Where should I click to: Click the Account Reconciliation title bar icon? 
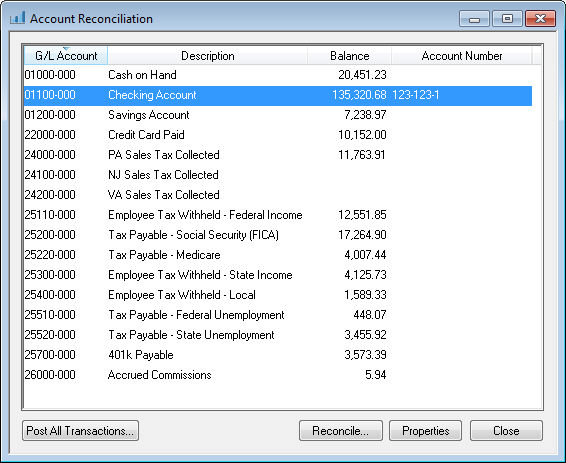click(17, 18)
